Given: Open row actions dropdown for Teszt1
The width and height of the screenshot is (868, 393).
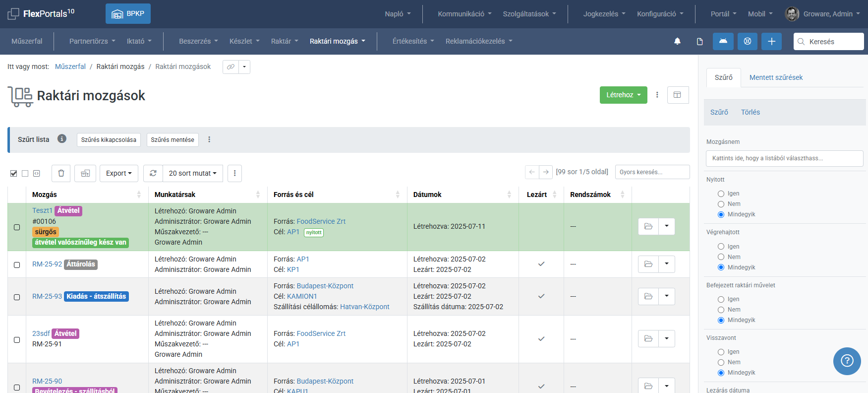Looking at the screenshot, I should click(667, 226).
